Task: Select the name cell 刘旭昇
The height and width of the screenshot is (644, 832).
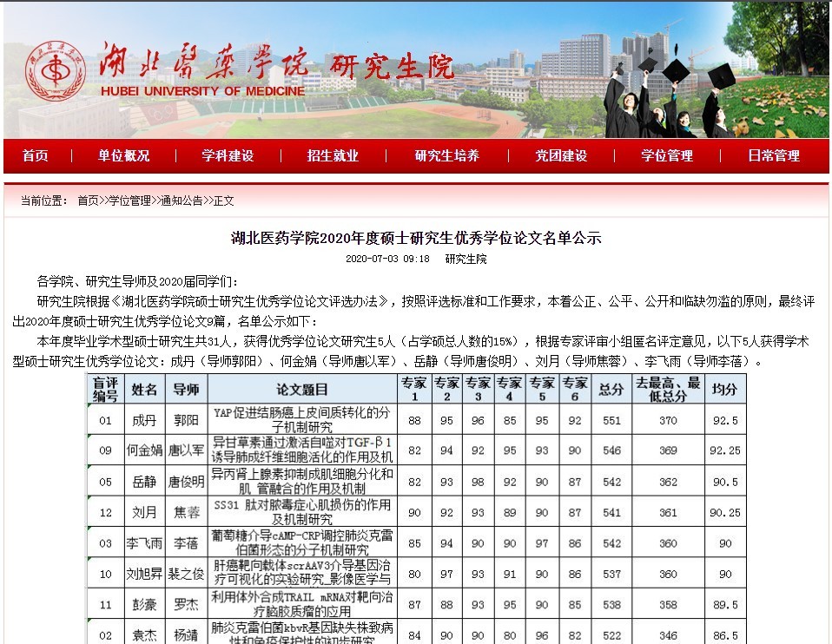Action: (144, 574)
